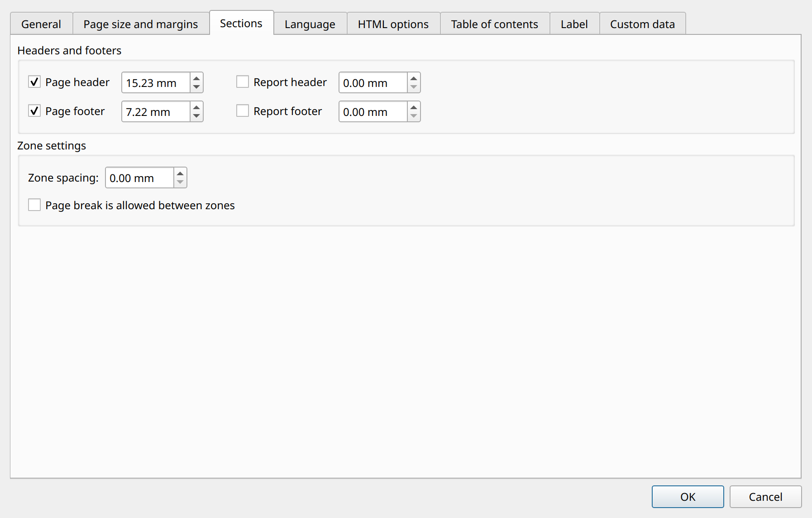
Task: Decrease Page footer height with down arrow
Action: pyautogui.click(x=196, y=116)
